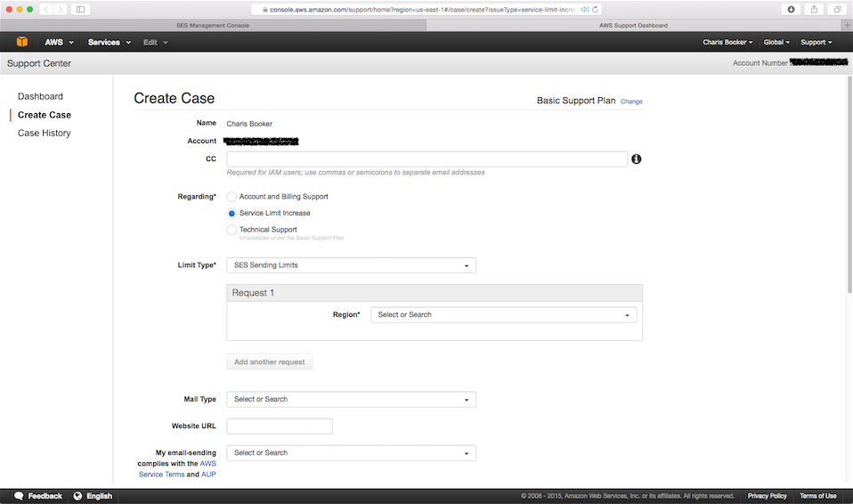The height and width of the screenshot is (504, 853).
Task: Open the Terms of Use link
Action: tap(818, 496)
